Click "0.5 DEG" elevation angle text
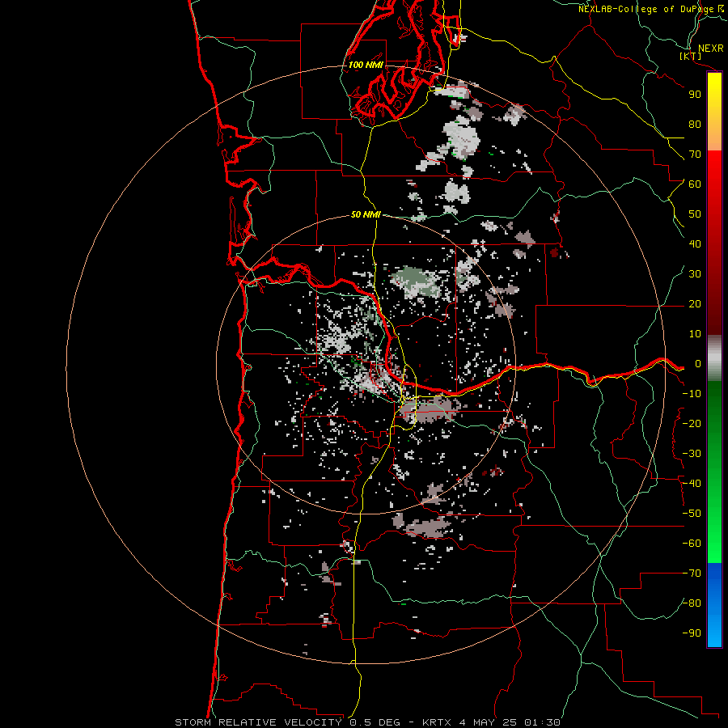Screen dimensions: 728x728 pos(375,722)
